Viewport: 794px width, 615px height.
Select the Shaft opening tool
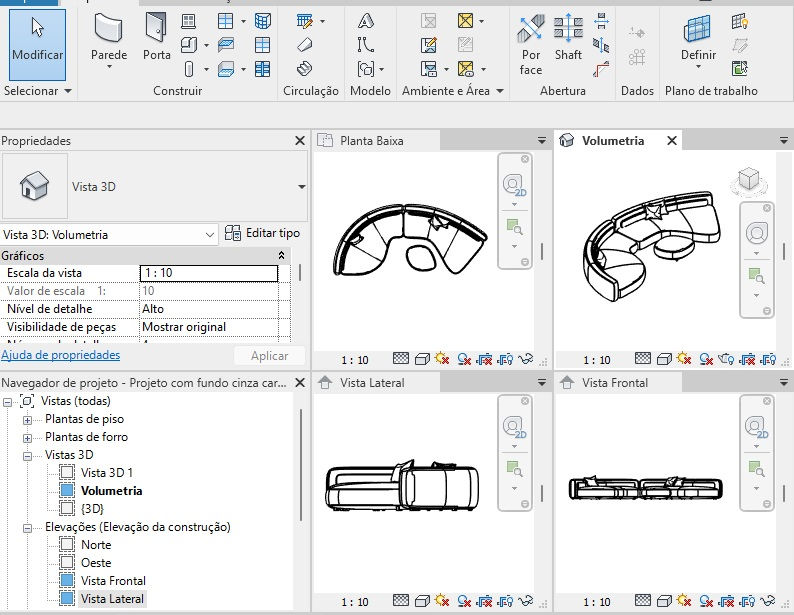click(568, 36)
